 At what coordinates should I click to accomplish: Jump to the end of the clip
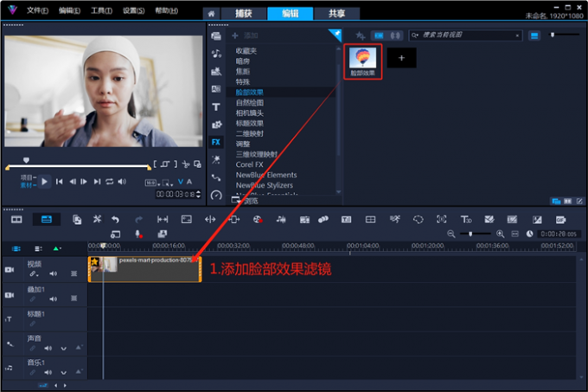click(x=97, y=182)
